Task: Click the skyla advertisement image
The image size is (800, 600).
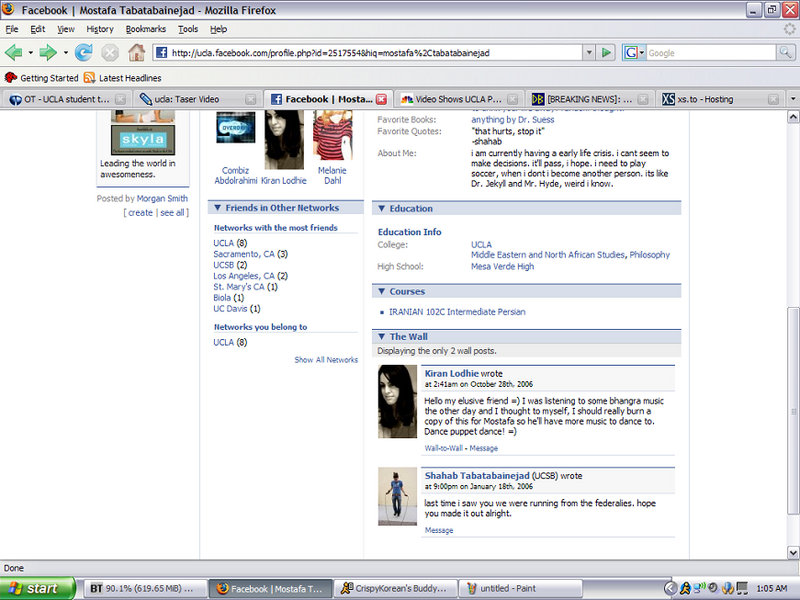Action: click(143, 139)
